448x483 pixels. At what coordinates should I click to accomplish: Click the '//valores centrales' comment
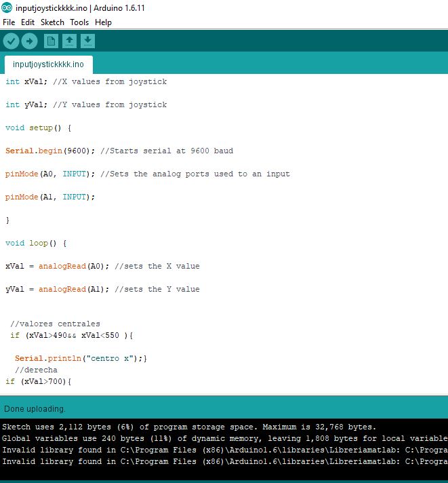click(55, 324)
